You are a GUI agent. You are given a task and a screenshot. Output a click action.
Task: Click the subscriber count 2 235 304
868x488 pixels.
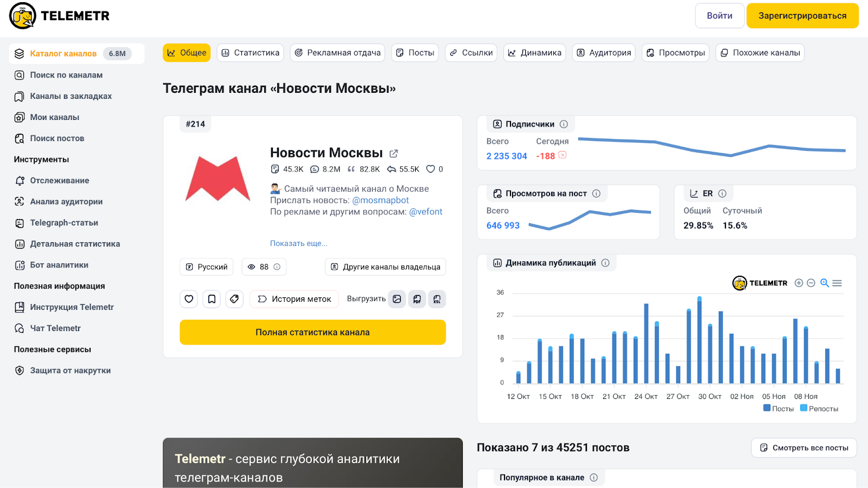[507, 156]
